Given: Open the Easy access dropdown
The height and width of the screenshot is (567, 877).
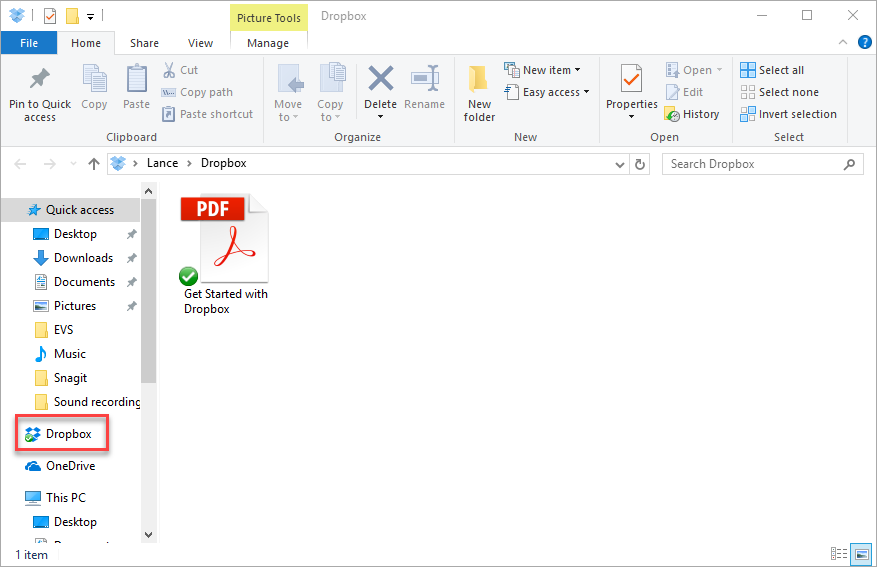Looking at the screenshot, I should click(547, 92).
